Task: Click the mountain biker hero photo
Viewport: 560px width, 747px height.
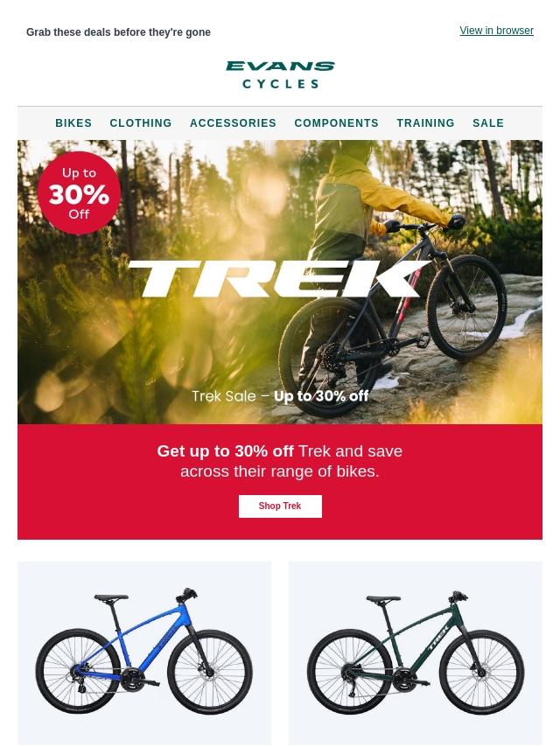Action: click(x=280, y=282)
